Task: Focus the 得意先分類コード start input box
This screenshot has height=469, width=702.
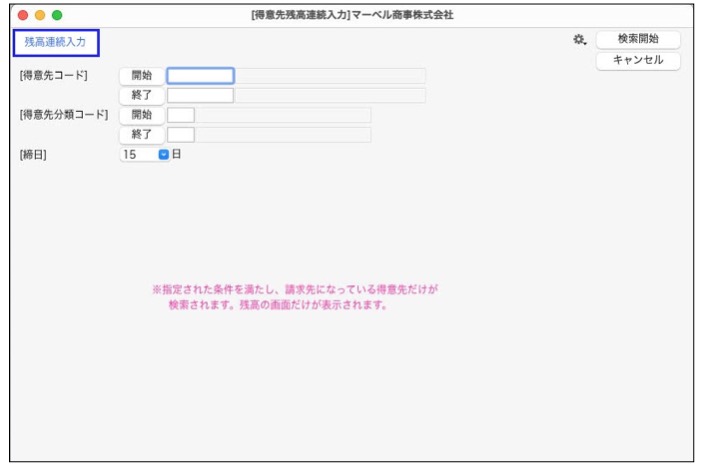Action: (180, 115)
